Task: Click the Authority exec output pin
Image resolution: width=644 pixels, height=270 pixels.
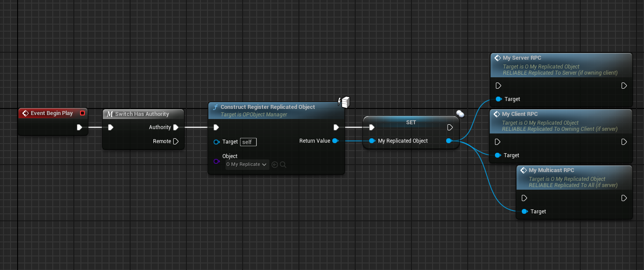Action: point(176,127)
